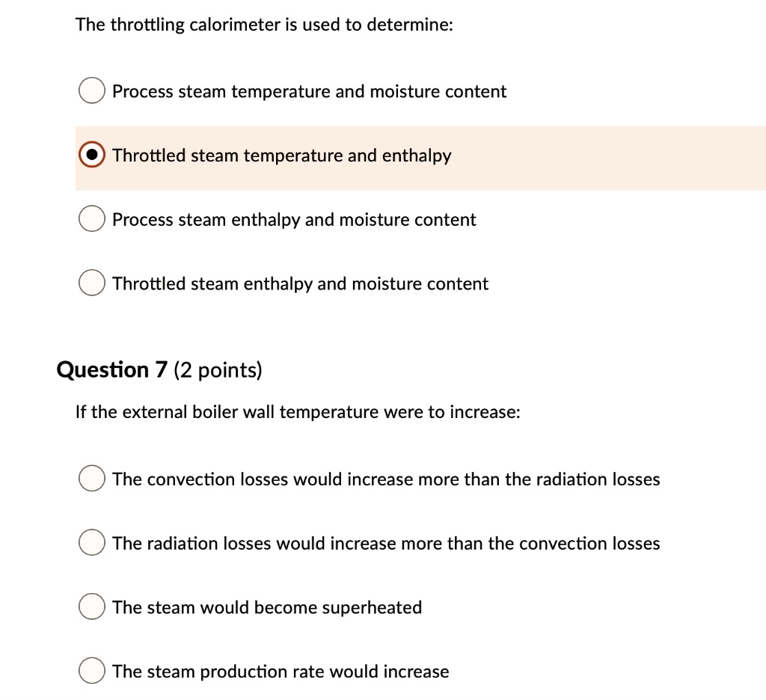The height and width of the screenshot is (700, 766).
Task: Click the text about radiation losses increasing
Action: pos(386,543)
